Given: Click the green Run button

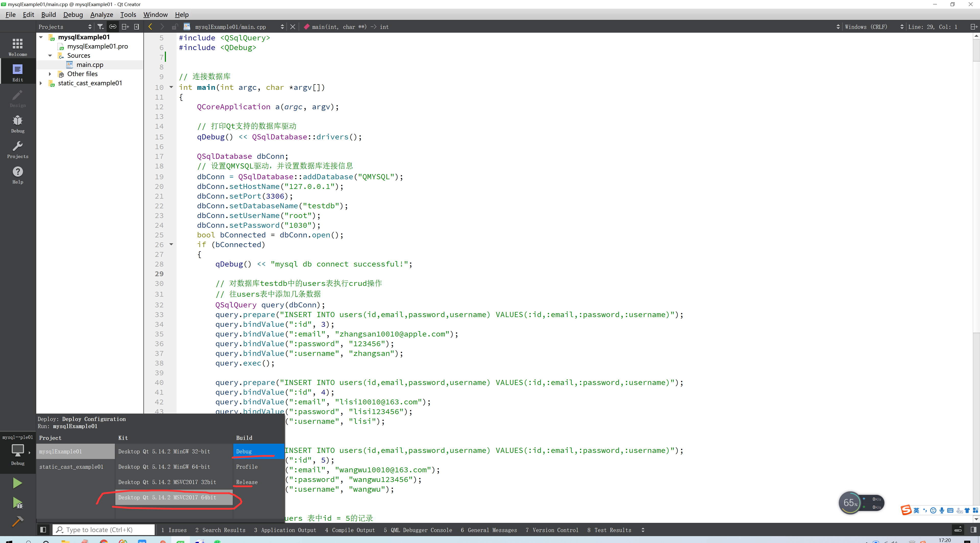Looking at the screenshot, I should click(18, 483).
